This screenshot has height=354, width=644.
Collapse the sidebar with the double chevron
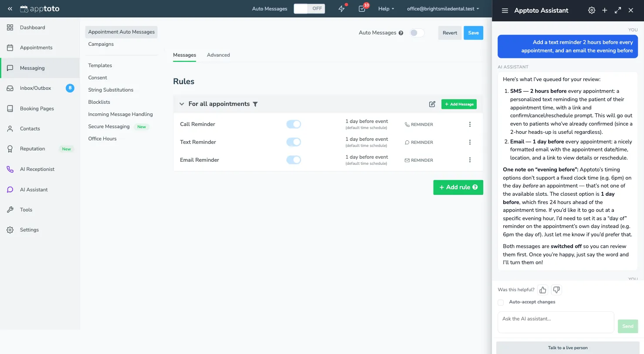click(10, 9)
